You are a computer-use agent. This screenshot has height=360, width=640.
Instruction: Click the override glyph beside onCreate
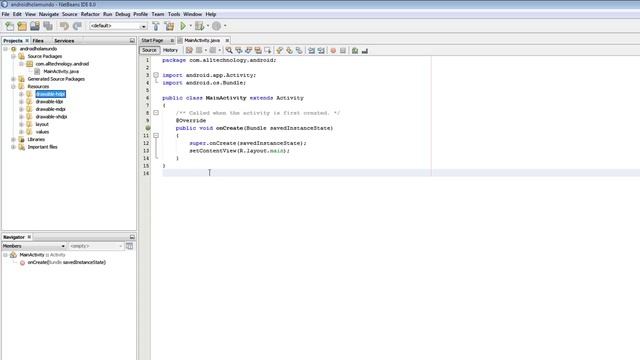[148, 128]
